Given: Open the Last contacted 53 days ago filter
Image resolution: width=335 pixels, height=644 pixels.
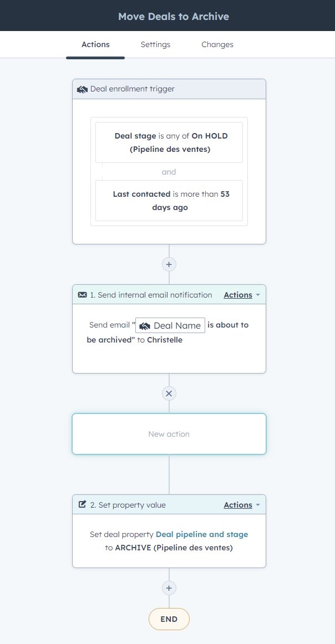Looking at the screenshot, I should point(169,201).
